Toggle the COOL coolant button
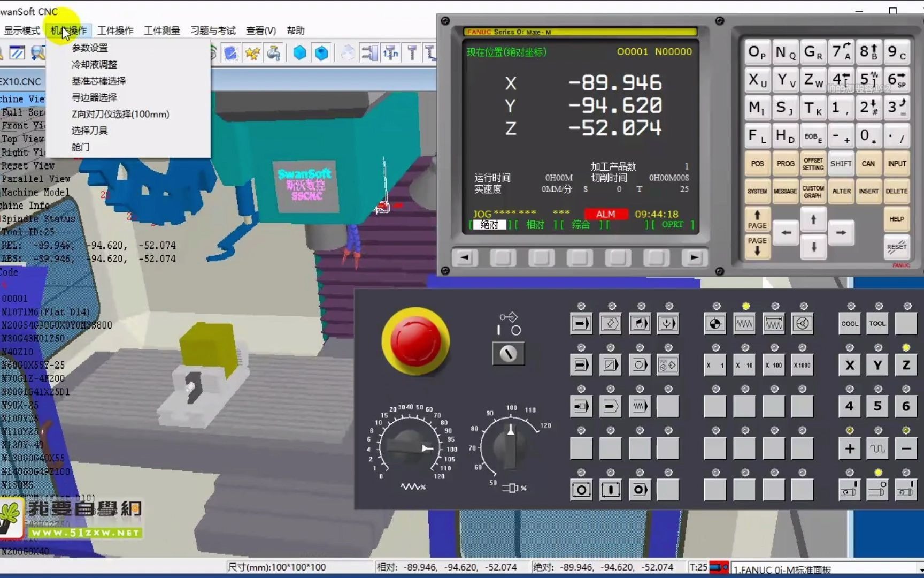The height and width of the screenshot is (578, 924). tap(849, 323)
